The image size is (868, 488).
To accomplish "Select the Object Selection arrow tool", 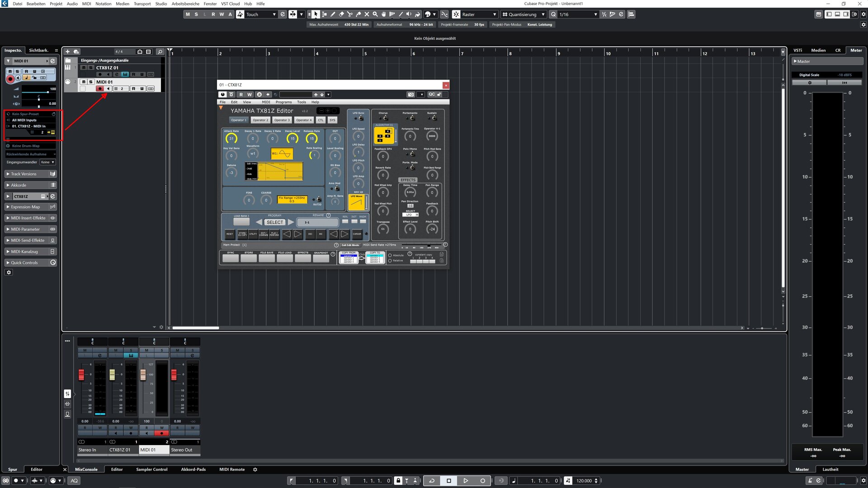I will point(316,14).
